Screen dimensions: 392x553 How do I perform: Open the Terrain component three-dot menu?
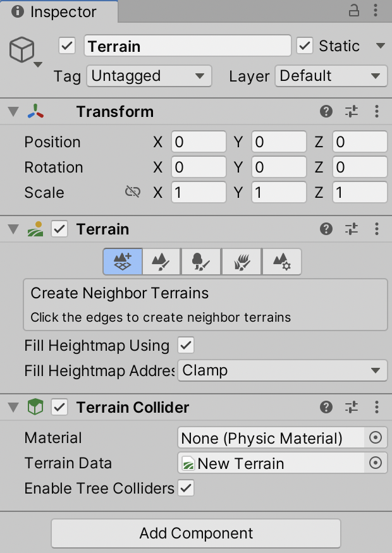tap(377, 229)
